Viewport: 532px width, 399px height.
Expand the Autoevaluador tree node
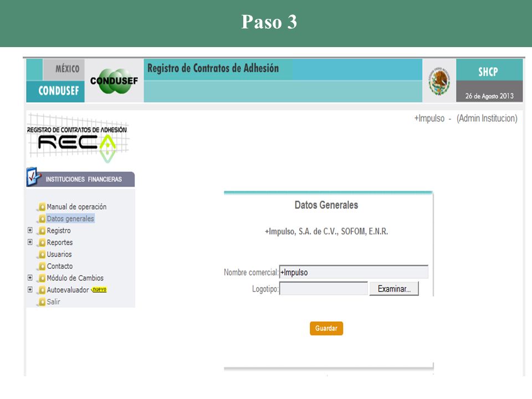click(30, 289)
